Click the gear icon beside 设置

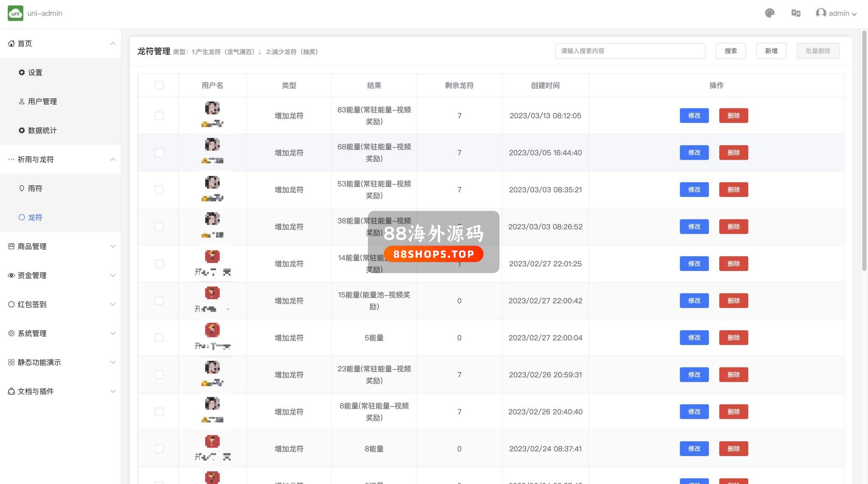22,72
